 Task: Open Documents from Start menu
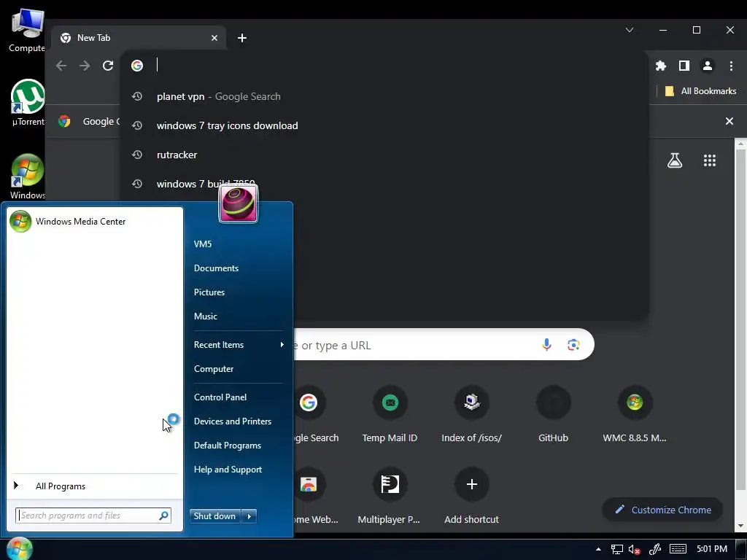click(x=216, y=268)
